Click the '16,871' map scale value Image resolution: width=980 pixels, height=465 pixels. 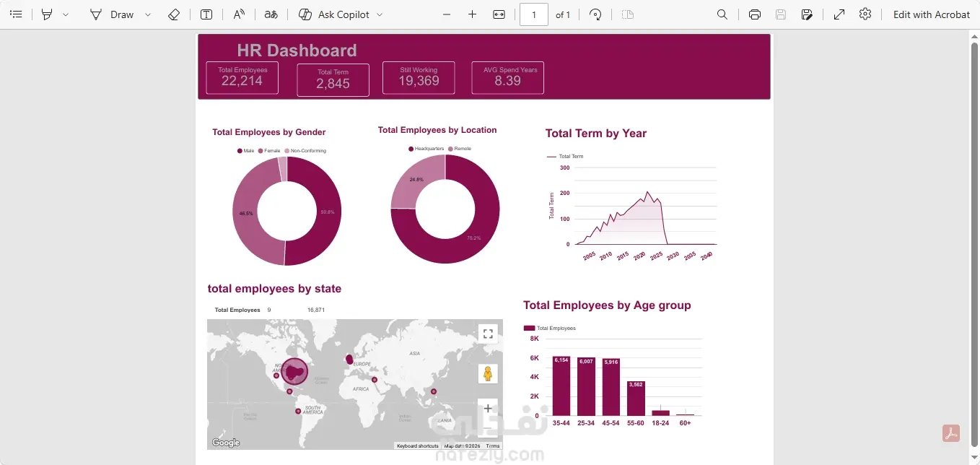click(316, 310)
